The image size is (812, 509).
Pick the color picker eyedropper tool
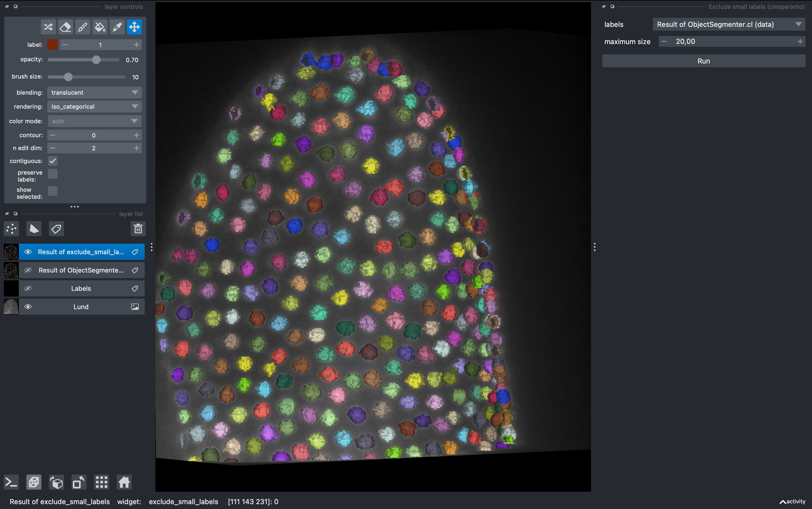[117, 27]
